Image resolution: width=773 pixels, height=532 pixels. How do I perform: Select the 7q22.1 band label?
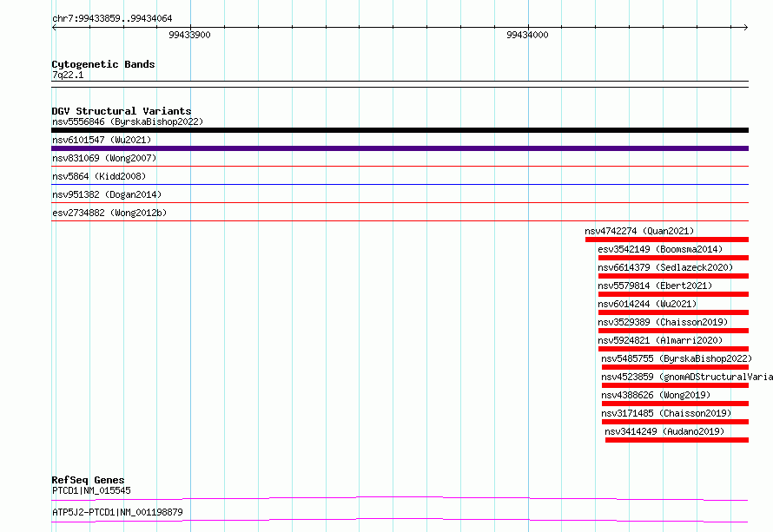pyautogui.click(x=68, y=75)
